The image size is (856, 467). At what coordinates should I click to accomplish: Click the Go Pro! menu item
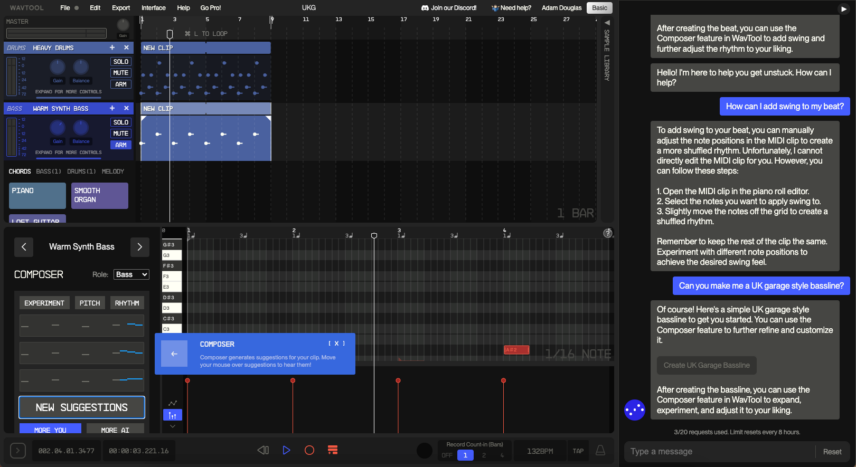[211, 8]
